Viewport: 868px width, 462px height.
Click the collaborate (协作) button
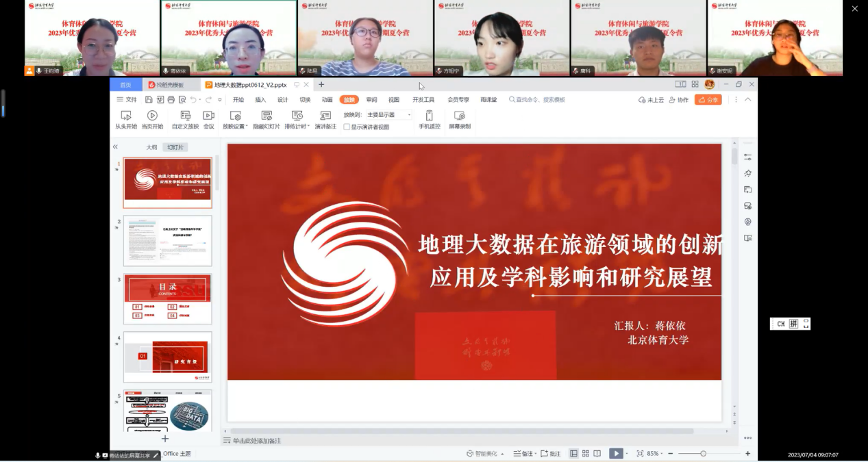pyautogui.click(x=679, y=100)
